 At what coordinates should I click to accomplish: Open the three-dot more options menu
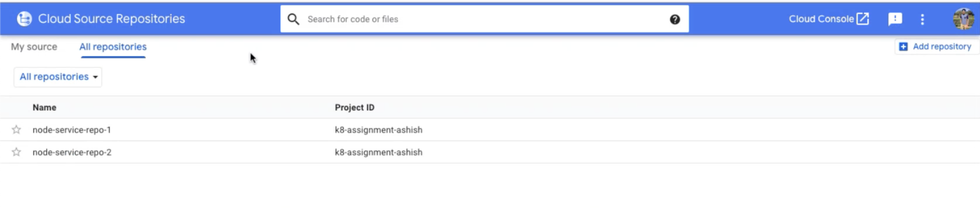[x=922, y=19]
